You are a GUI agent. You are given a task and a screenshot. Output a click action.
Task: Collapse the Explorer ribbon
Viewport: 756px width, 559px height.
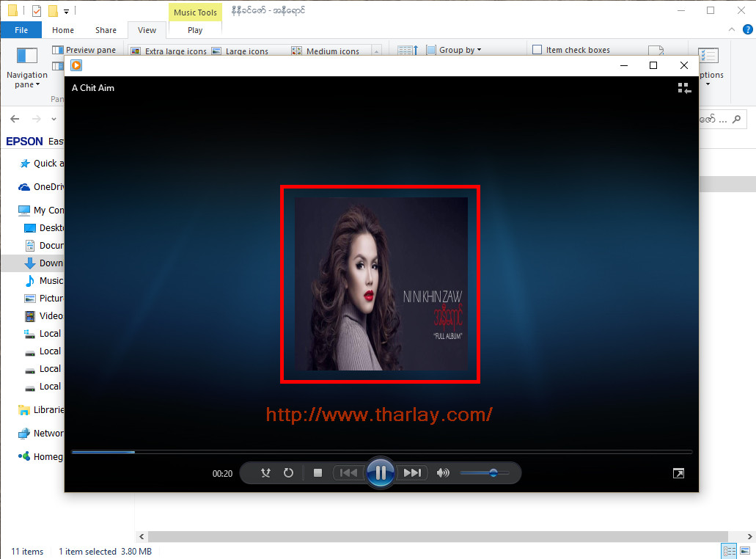[732, 29]
